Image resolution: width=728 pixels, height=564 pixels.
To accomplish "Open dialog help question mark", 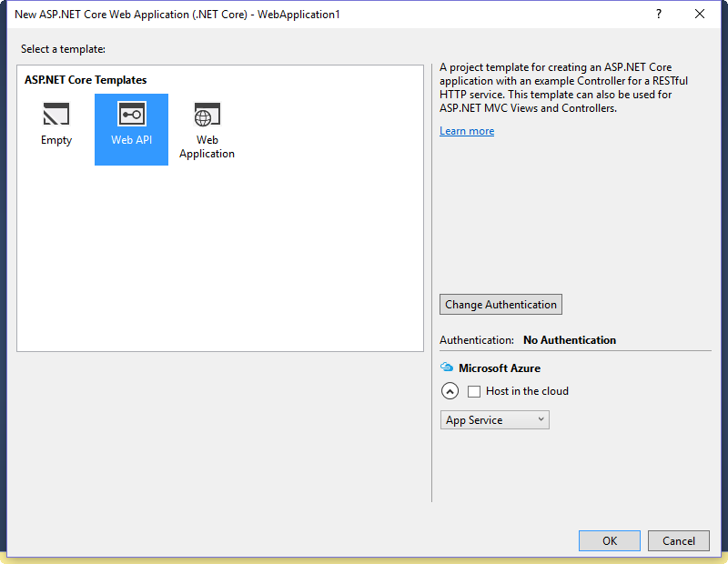I will click(658, 14).
